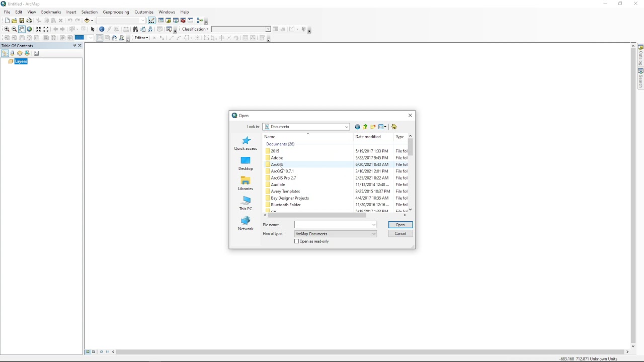644x362 pixels.
Task: Go to Network location in dialog
Action: [x=246, y=224]
